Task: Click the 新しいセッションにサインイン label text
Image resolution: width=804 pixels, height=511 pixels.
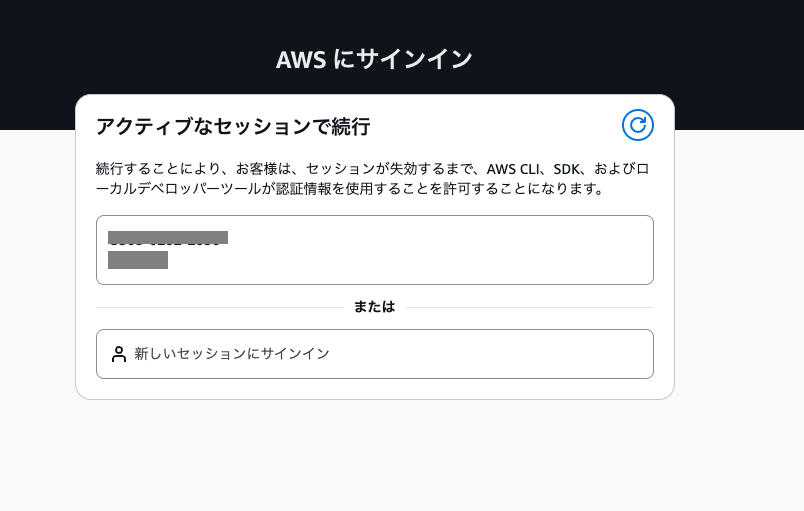Action: point(232,354)
